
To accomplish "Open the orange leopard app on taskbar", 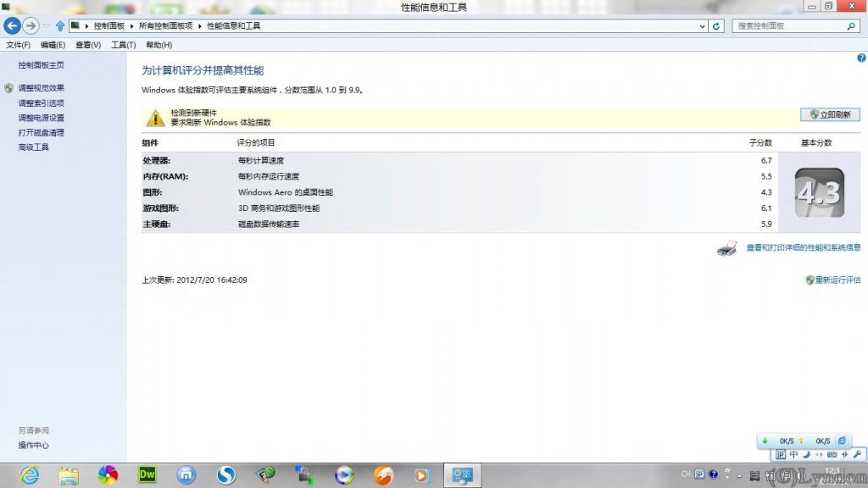I will (383, 474).
